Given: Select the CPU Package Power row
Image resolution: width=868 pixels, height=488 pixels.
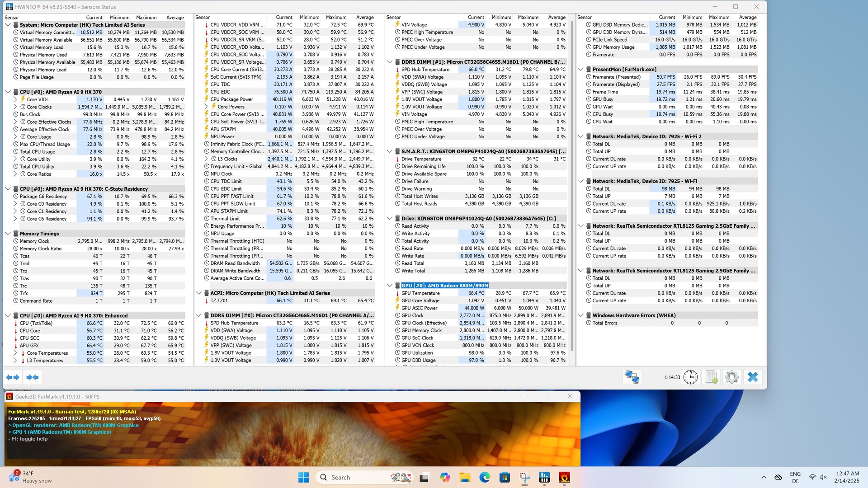Looking at the screenshot, I should (x=231, y=99).
